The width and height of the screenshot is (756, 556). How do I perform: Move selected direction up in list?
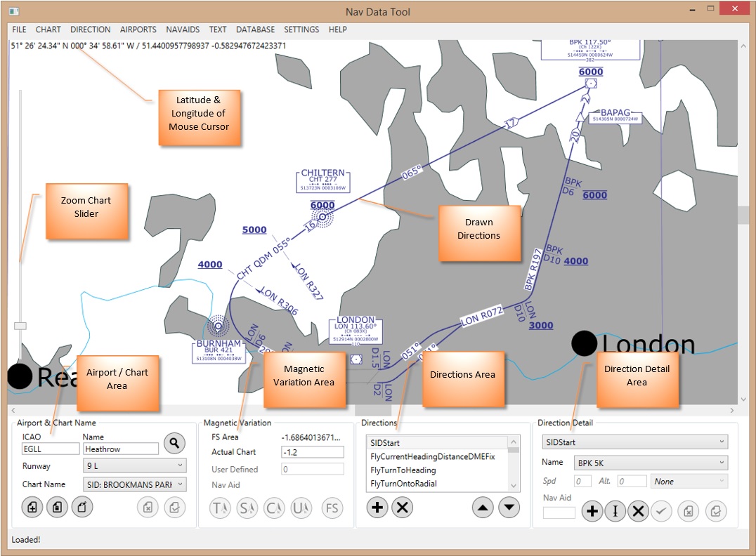point(483,508)
